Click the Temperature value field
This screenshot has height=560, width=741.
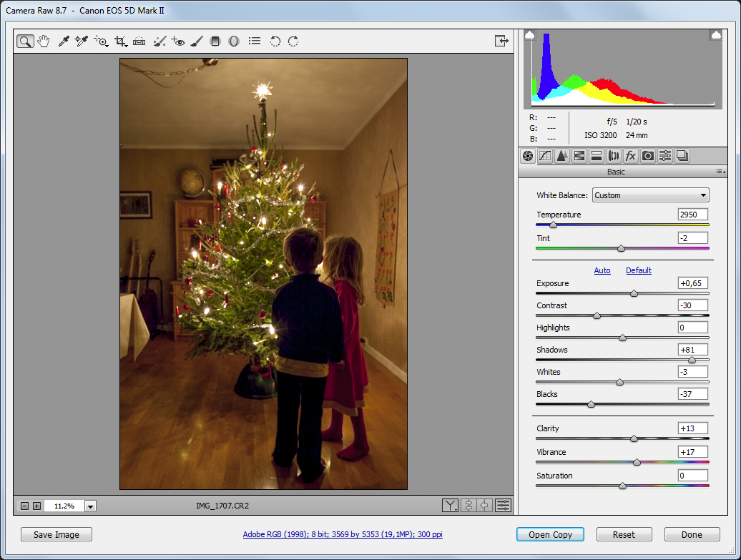tap(693, 215)
